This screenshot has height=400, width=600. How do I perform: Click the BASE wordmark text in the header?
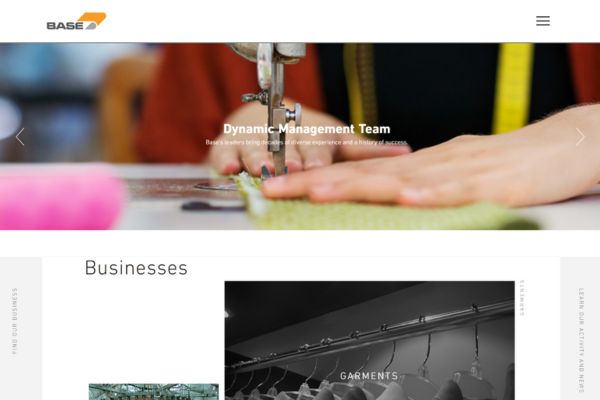(x=65, y=25)
